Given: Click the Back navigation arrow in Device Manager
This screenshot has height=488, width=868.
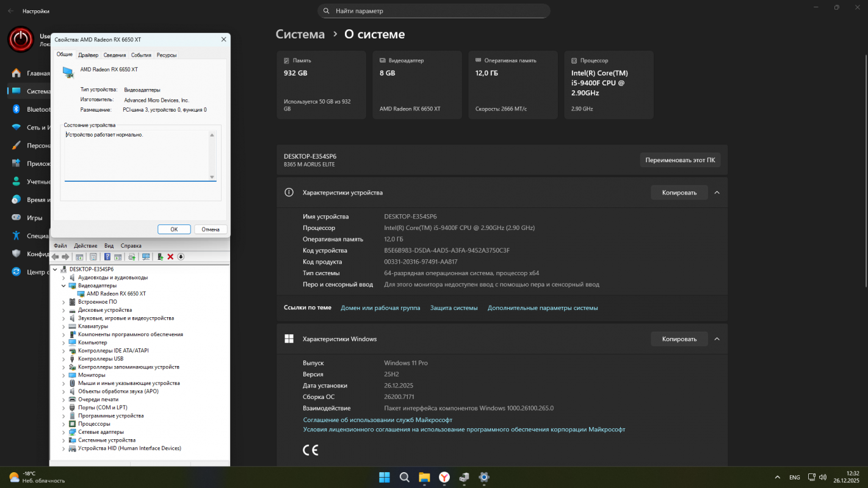Looking at the screenshot, I should pos(56,257).
